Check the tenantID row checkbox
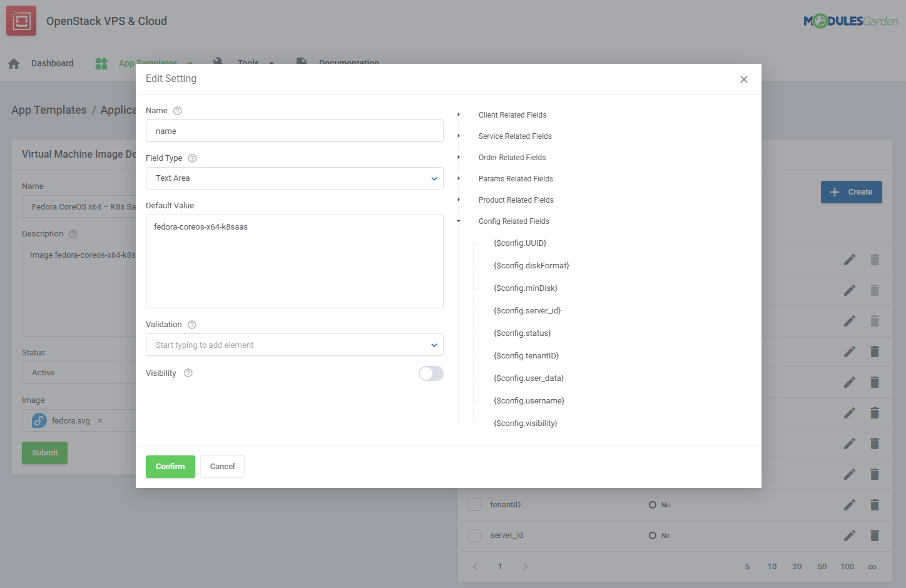 point(474,504)
